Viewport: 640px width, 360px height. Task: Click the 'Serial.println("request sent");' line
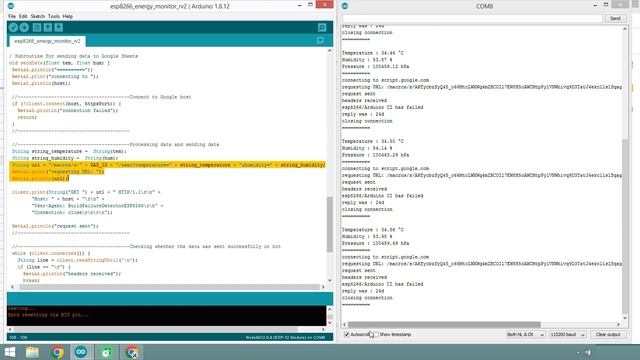tap(55, 226)
